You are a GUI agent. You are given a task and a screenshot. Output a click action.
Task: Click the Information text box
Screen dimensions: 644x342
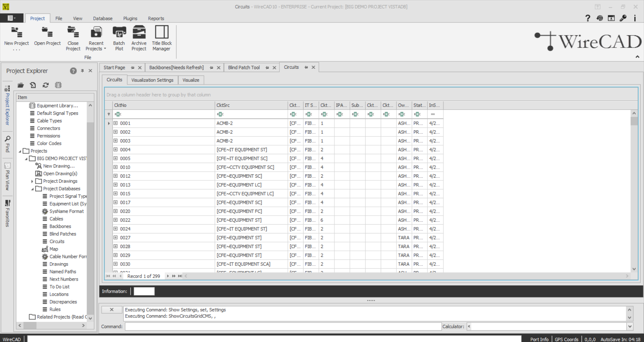click(144, 291)
